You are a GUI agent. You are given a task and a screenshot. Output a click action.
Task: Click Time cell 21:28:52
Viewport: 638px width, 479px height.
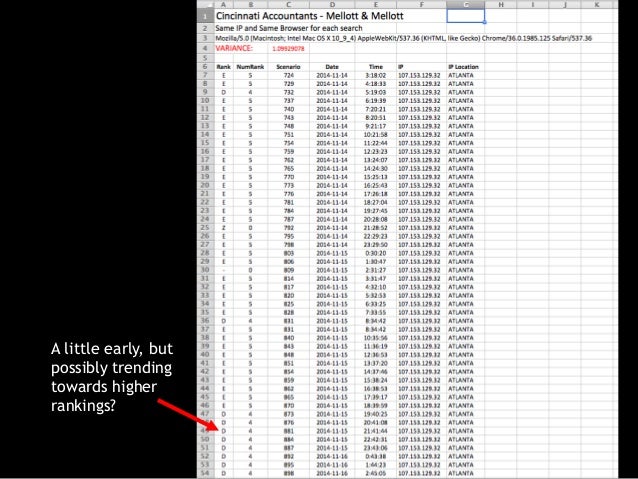pyautogui.click(x=376, y=228)
